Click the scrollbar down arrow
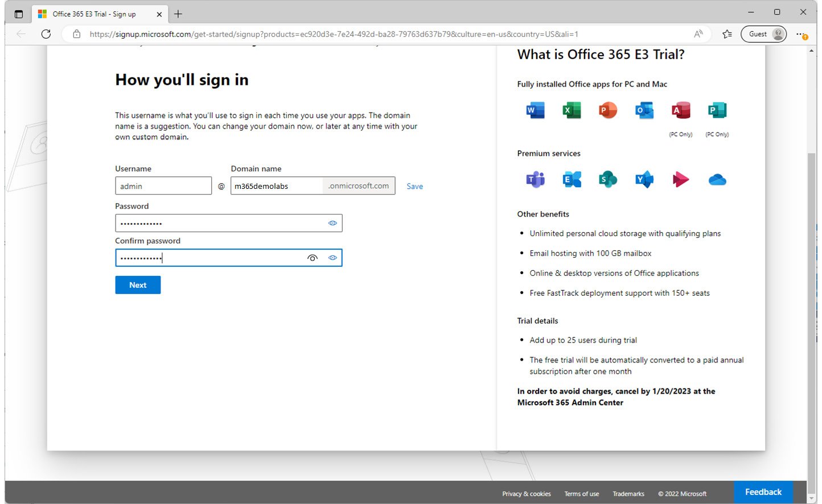The image size is (822, 504). coord(811,499)
